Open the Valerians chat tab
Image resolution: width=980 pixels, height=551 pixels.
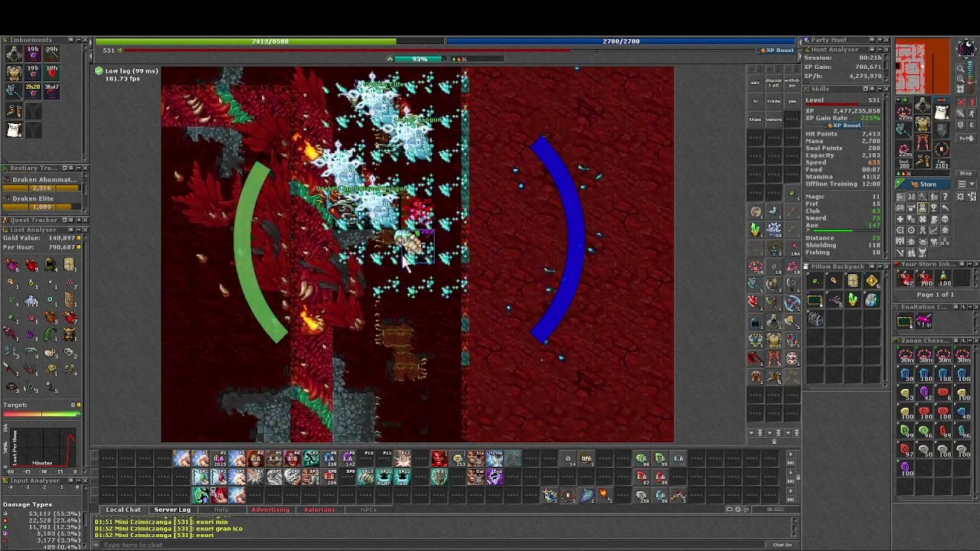319,510
